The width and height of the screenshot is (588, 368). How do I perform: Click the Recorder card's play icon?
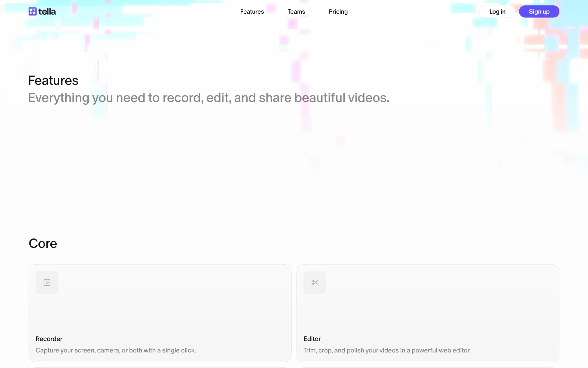(47, 282)
